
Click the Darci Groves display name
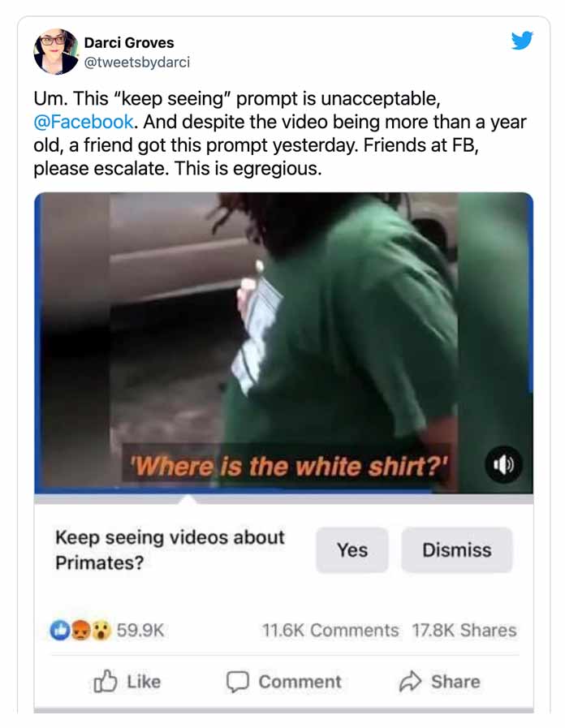click(x=129, y=43)
